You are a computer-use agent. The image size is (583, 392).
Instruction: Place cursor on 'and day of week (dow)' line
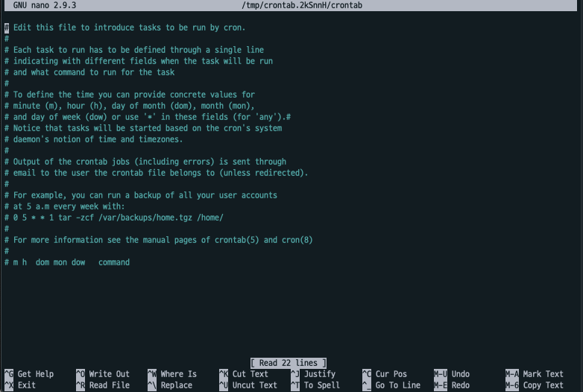[x=148, y=117]
